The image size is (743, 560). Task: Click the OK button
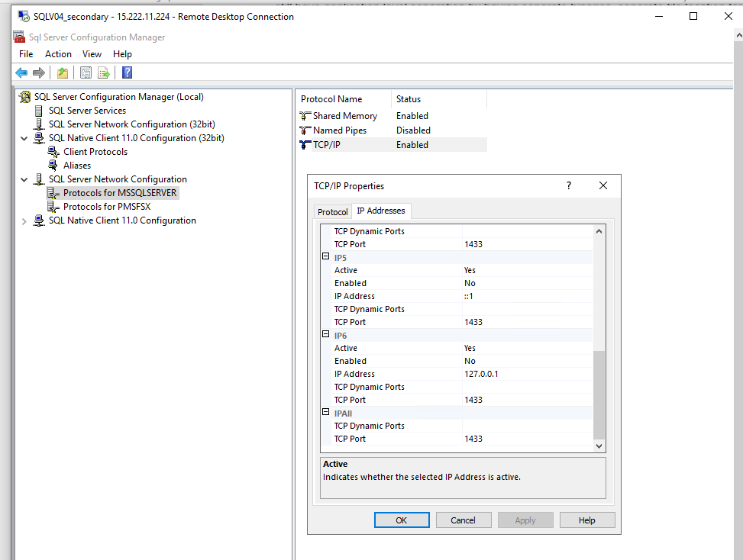pos(402,520)
